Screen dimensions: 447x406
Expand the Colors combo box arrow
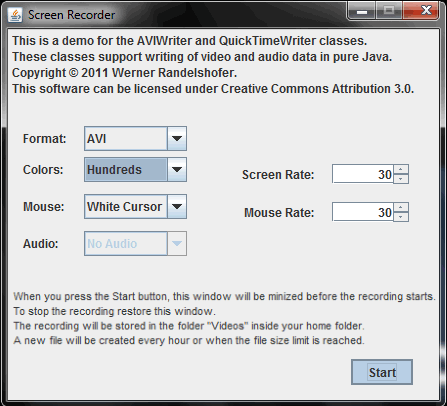pyautogui.click(x=177, y=170)
